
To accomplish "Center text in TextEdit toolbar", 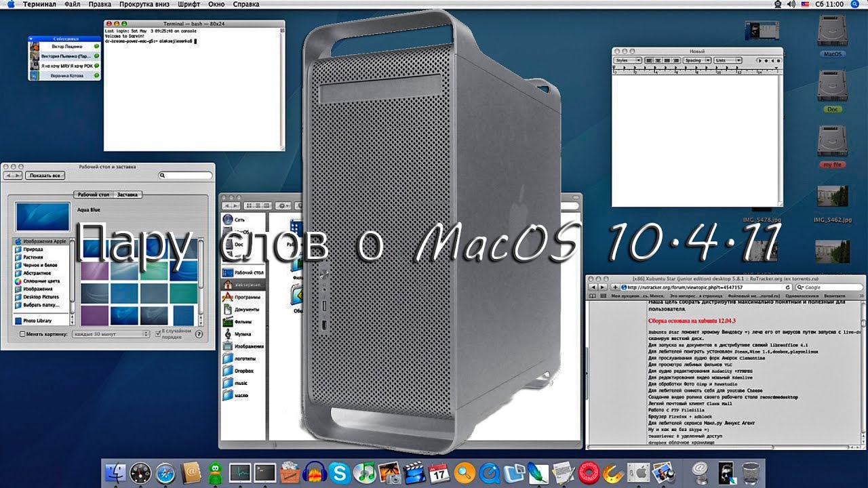I will (658, 60).
